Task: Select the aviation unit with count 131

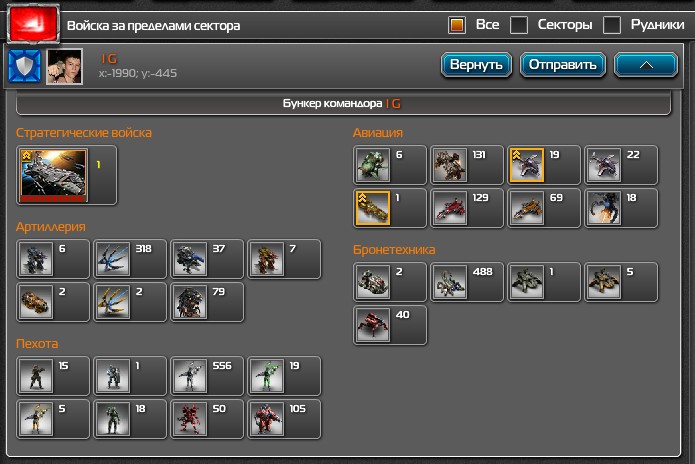Action: pyautogui.click(x=467, y=165)
